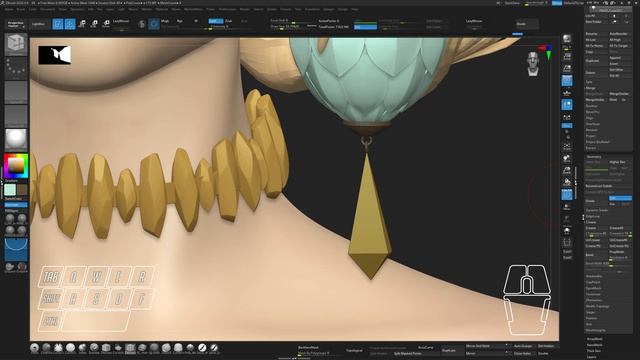Expand the Modify Topology section
Viewport: 640px width, 360px height.
click(x=598, y=306)
